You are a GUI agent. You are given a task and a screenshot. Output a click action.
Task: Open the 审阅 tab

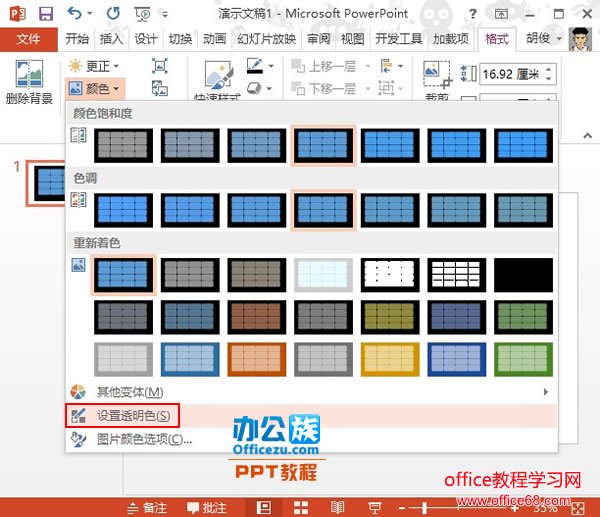(318, 39)
